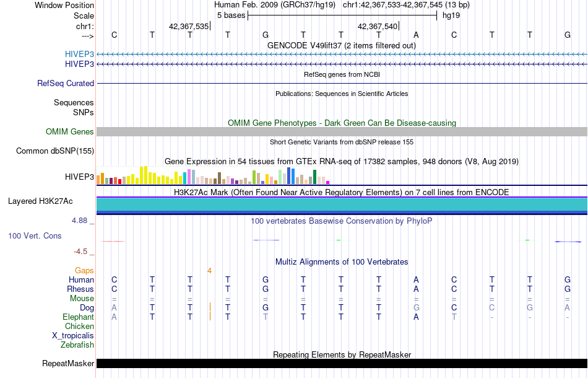This screenshot has width=588, height=378.
Task: Open the light blue HIVEP3 GENCODE transcript label
Action: 79,54
